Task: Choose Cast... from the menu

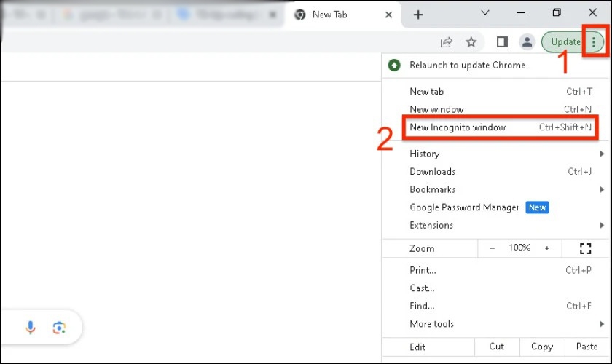Action: click(x=495, y=288)
